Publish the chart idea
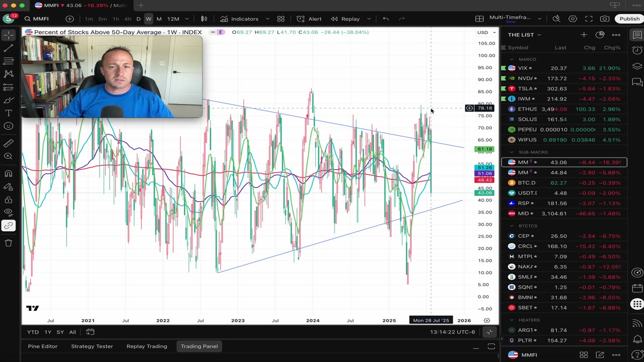644x362 pixels. tap(629, 19)
